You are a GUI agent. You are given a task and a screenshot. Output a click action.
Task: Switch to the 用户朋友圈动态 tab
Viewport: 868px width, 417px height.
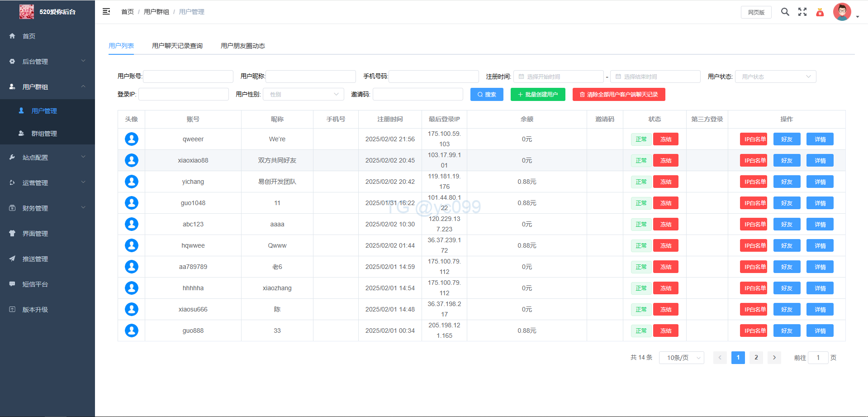pyautogui.click(x=243, y=46)
